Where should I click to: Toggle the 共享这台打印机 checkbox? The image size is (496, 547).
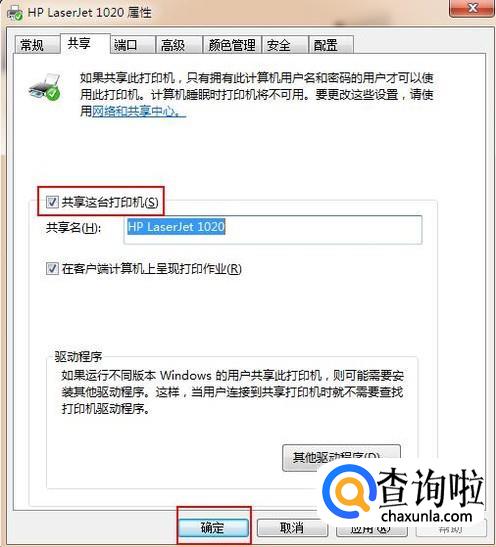(52, 202)
